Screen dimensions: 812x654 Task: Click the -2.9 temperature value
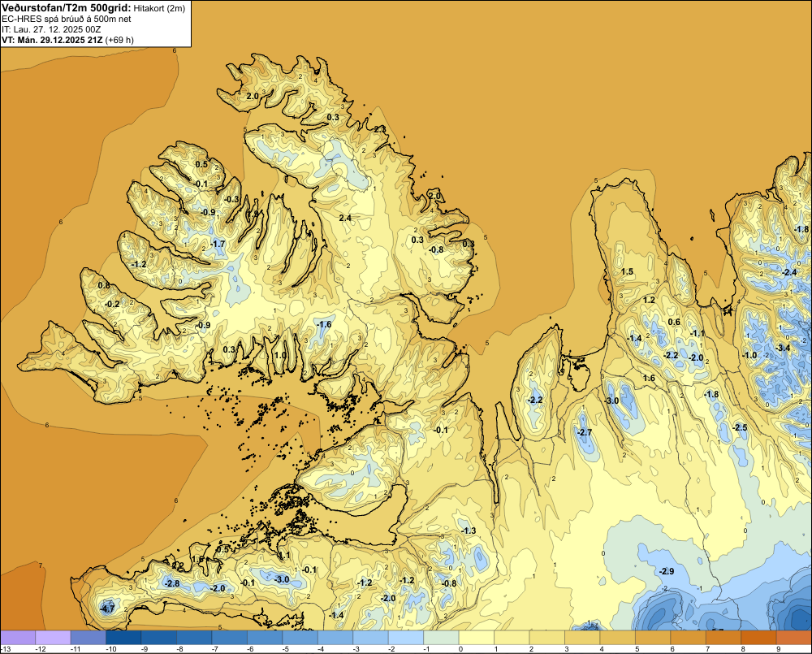pos(667,571)
